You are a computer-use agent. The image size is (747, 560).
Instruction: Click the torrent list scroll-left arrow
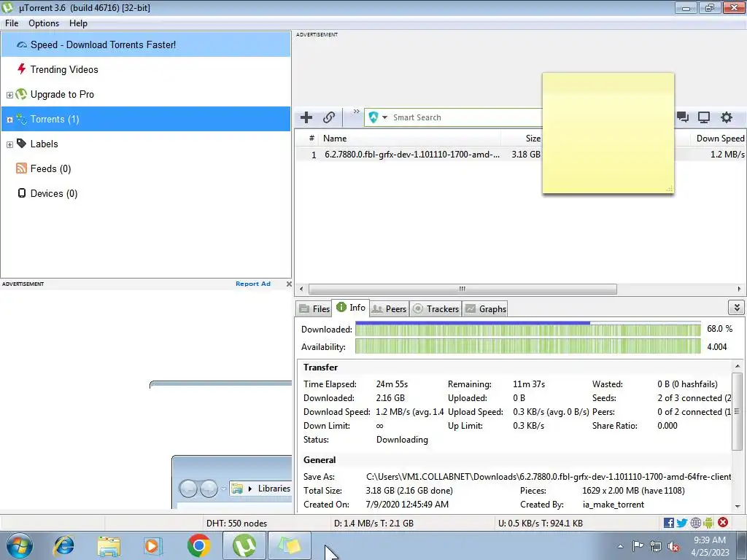click(x=301, y=289)
